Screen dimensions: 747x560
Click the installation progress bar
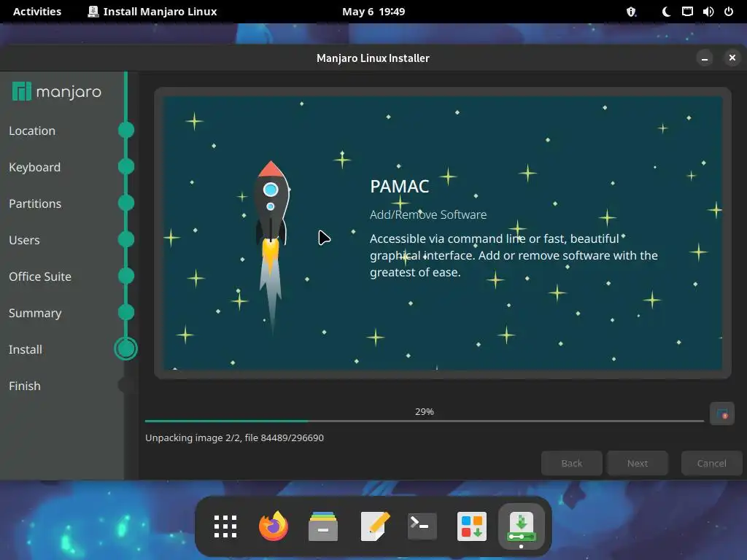tap(425, 421)
